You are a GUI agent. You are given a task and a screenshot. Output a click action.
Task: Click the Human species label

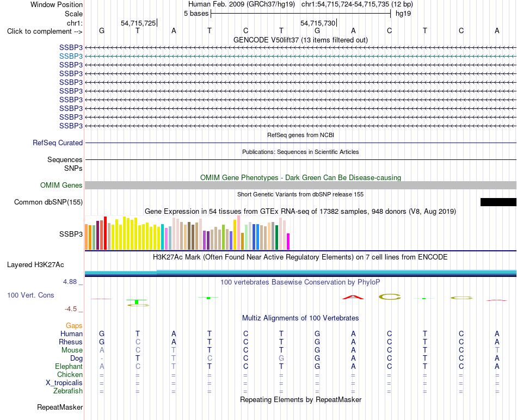point(71,333)
